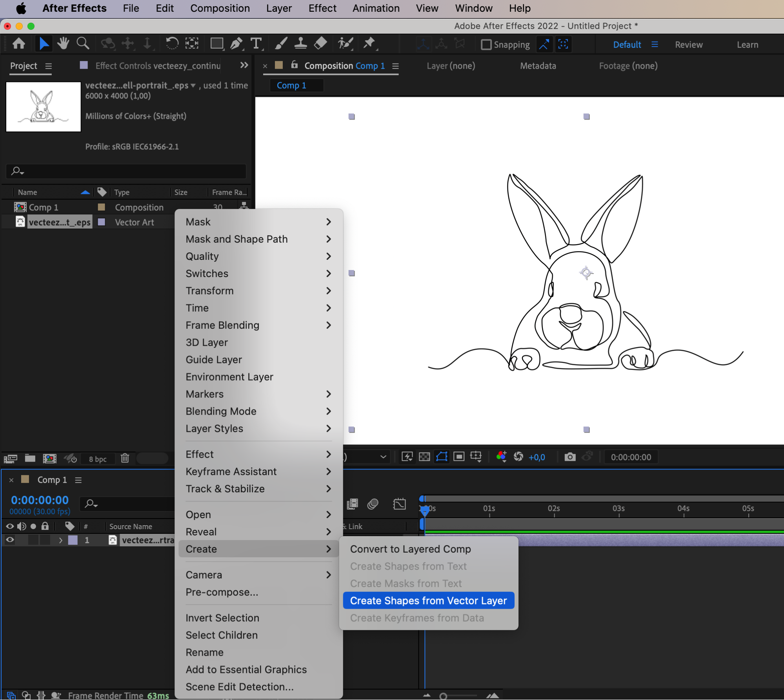
Task: Switch to the Learn workspace
Action: [x=747, y=45]
